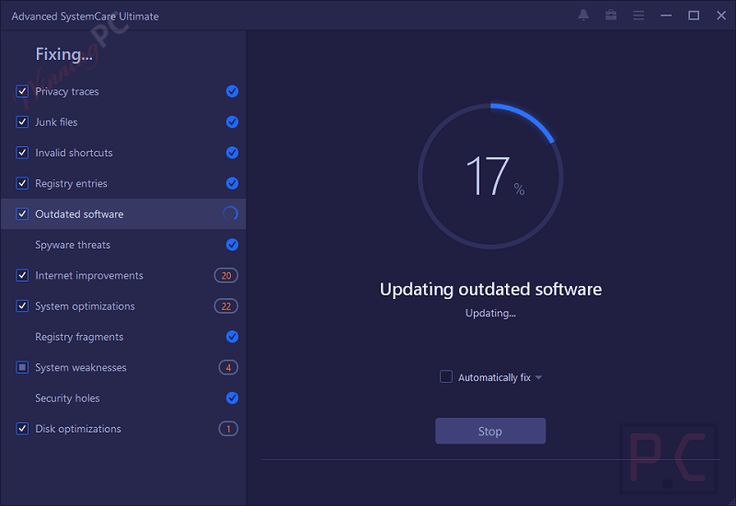Select the Junk files label
Image resolution: width=736 pixels, height=506 pixels.
point(56,122)
